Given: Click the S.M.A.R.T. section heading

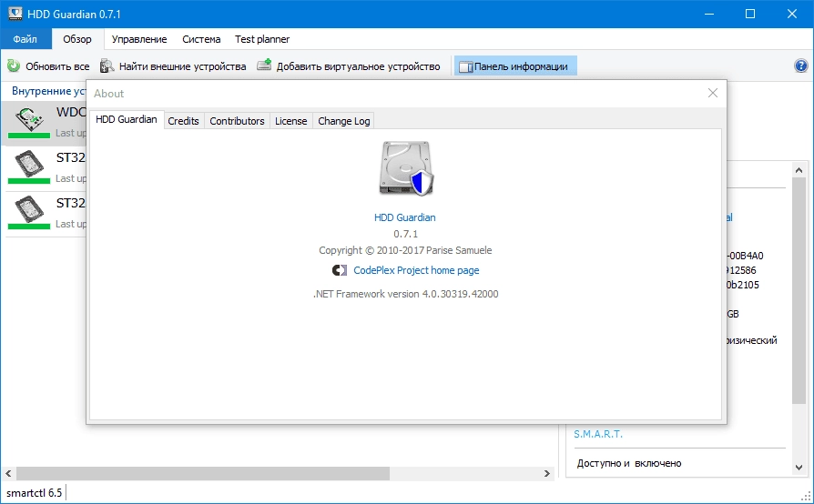Looking at the screenshot, I should tap(598, 434).
